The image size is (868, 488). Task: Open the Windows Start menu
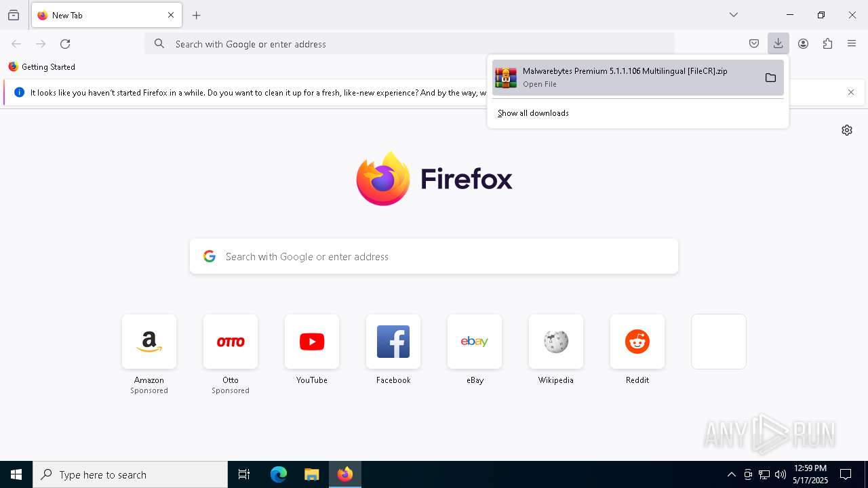[16, 474]
